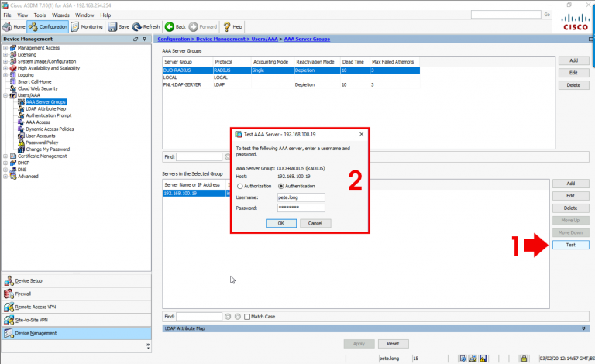Image resolution: width=595 pixels, height=364 pixels.
Task: Collapse the LDAP Attribute Map section bar
Action: coord(583,328)
